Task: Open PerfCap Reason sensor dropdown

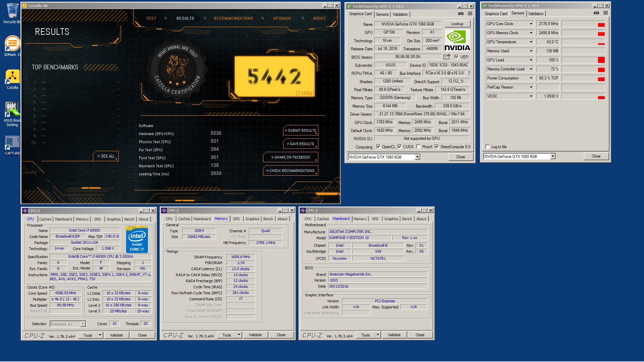Action: coord(531,87)
